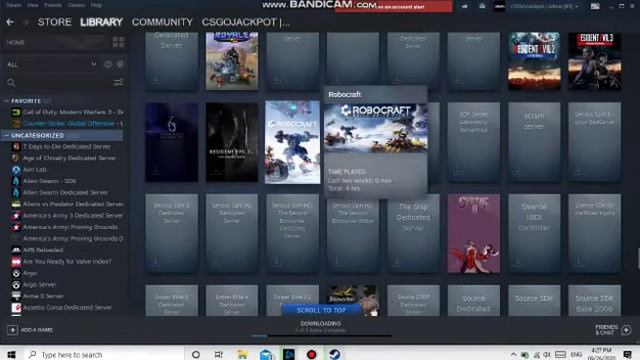Open the Help menu
The width and height of the screenshot is (640, 360).
pyautogui.click(x=96, y=5)
